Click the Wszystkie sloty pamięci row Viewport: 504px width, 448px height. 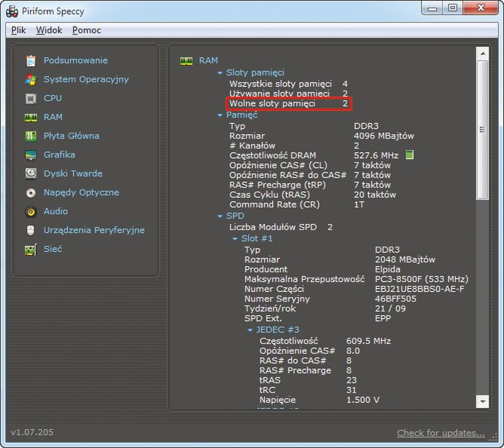pos(289,84)
